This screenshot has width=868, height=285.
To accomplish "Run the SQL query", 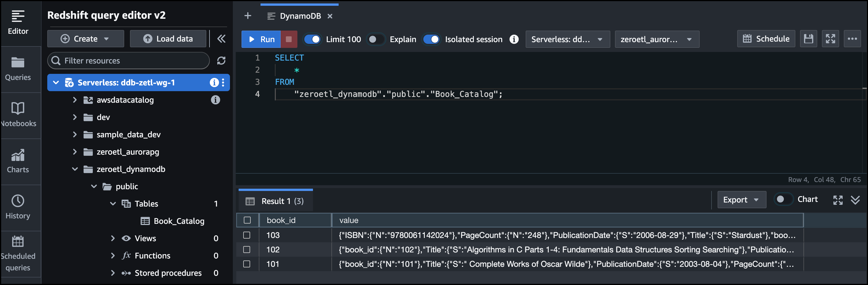I will click(261, 39).
